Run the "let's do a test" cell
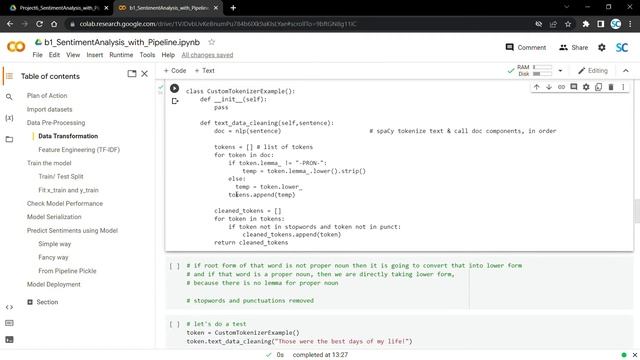 [174, 324]
